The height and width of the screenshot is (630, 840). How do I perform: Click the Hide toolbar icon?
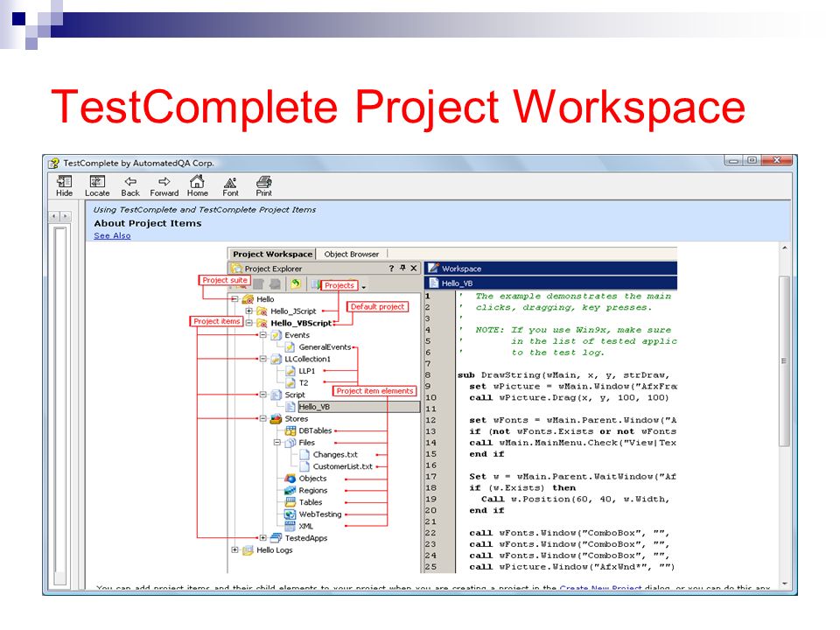tap(64, 182)
